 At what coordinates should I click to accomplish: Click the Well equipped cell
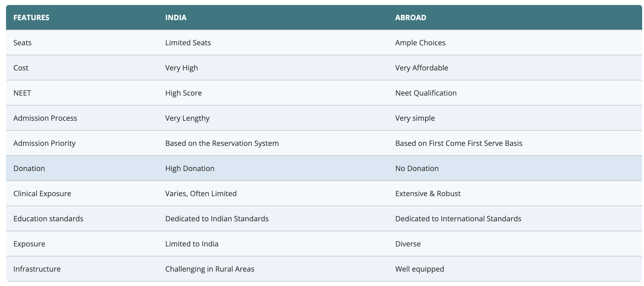(419, 269)
